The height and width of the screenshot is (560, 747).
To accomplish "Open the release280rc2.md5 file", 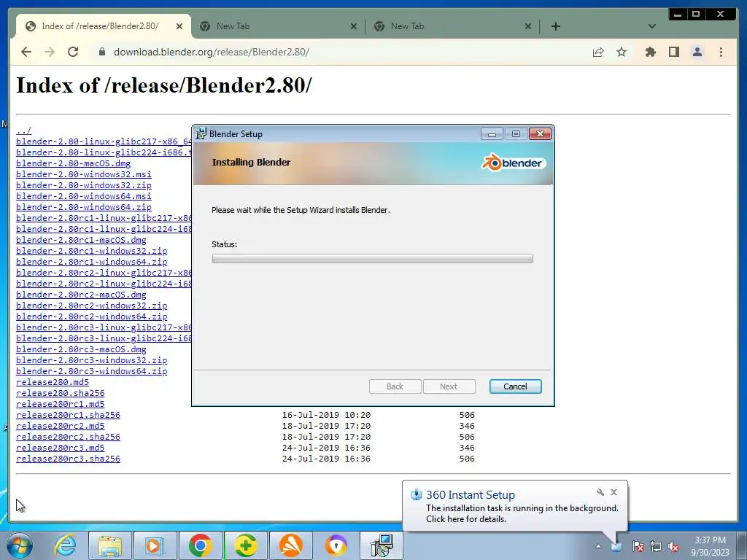I will (60, 426).
